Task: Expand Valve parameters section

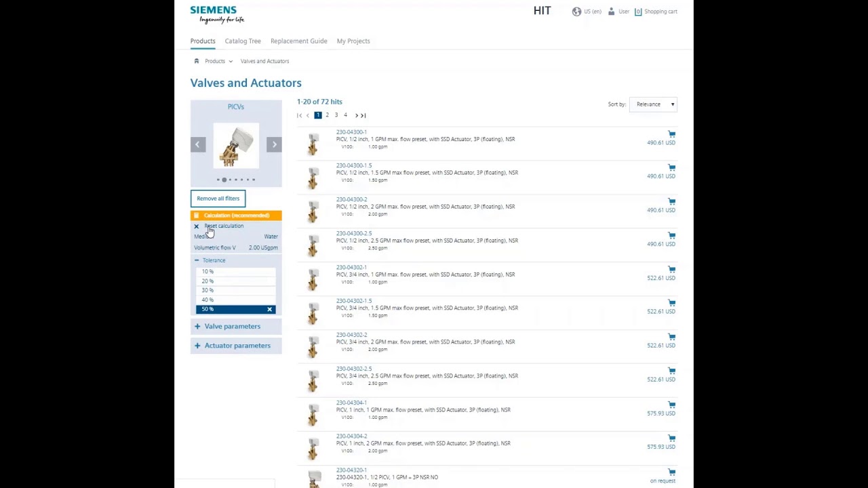Action: click(x=235, y=326)
